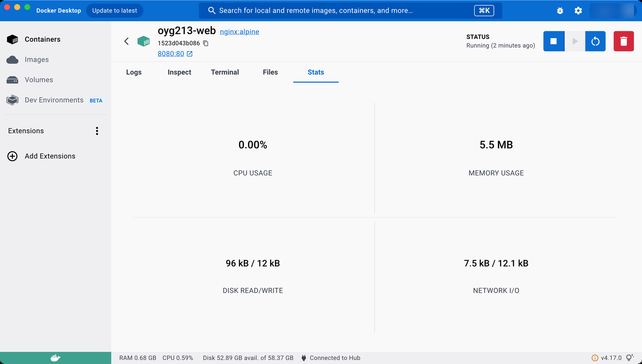This screenshot has width=642, height=364.
Task: Click the v4.17.0 version label
Action: [611, 358]
